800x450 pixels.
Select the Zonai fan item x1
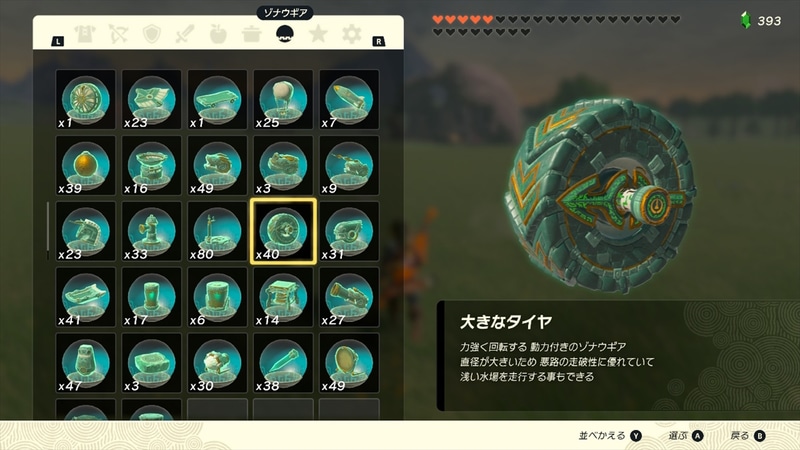[86, 99]
